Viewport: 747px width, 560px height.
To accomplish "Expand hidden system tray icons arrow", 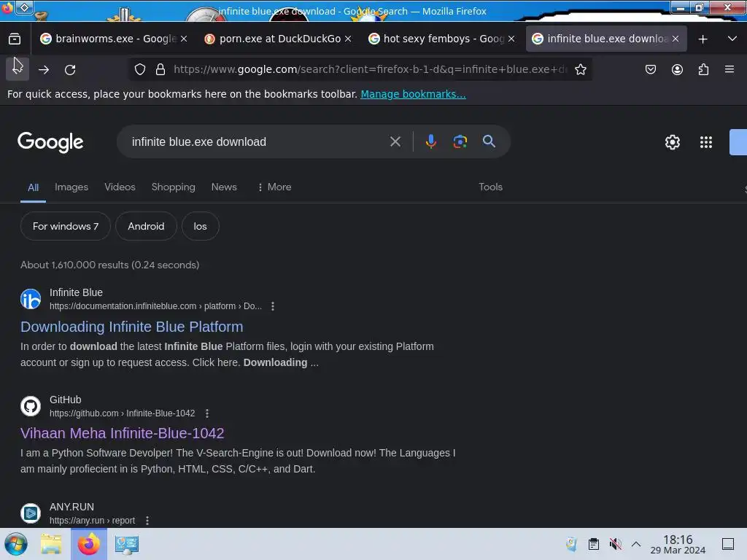I will point(636,544).
